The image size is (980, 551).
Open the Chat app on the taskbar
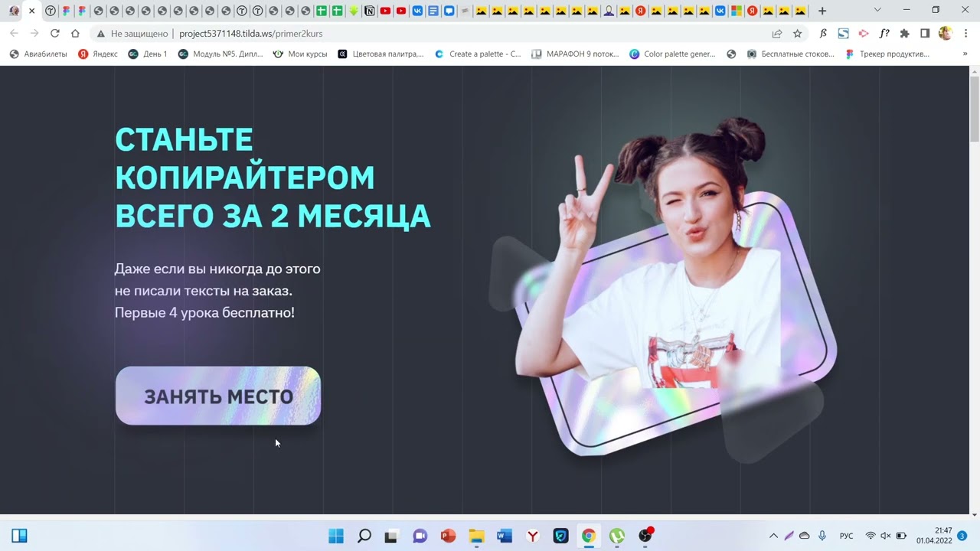click(420, 536)
